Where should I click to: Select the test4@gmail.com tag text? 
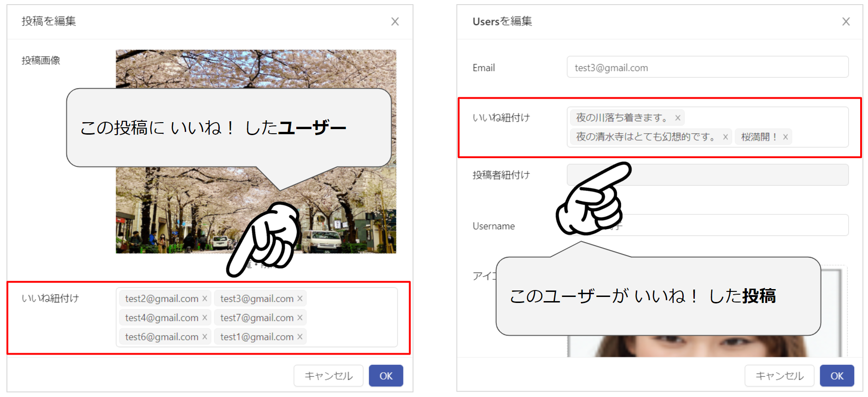162,318
